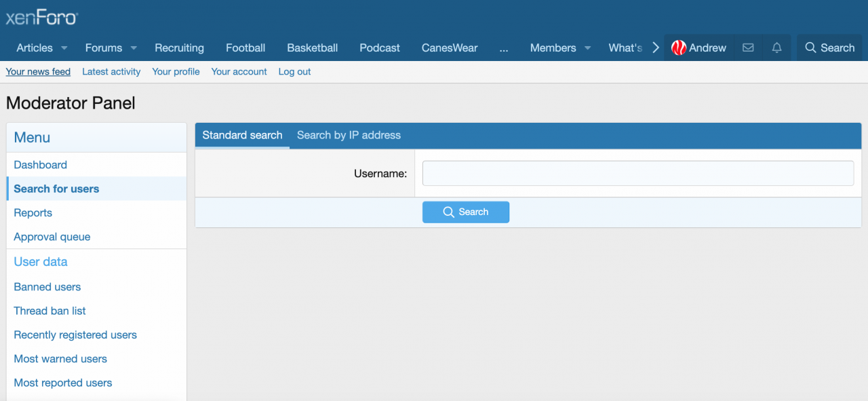Expand the Articles dropdown arrow
The image size is (868, 401).
pos(64,48)
